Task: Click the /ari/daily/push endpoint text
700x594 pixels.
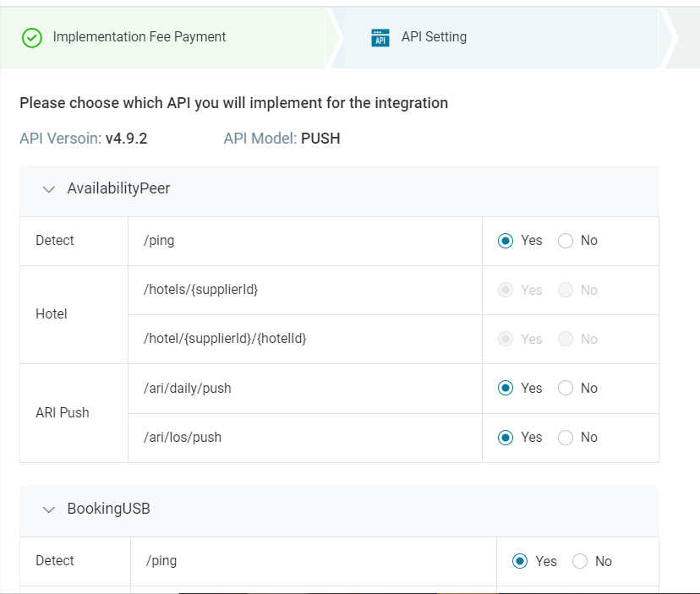Action: (188, 389)
